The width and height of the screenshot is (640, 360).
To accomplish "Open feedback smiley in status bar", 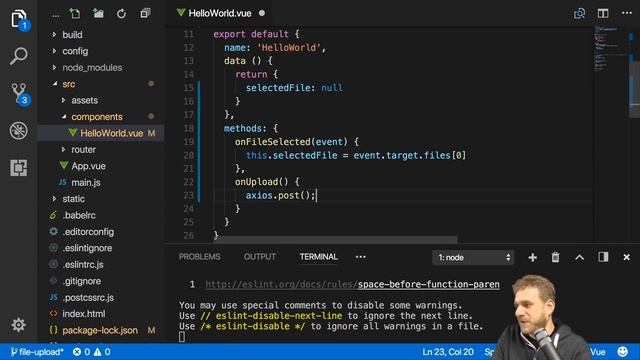I will 623,351.
